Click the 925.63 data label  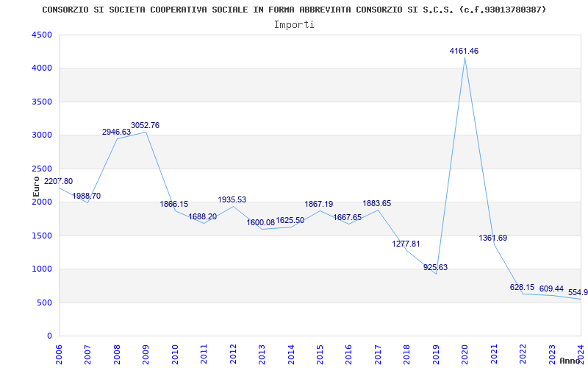point(435,268)
